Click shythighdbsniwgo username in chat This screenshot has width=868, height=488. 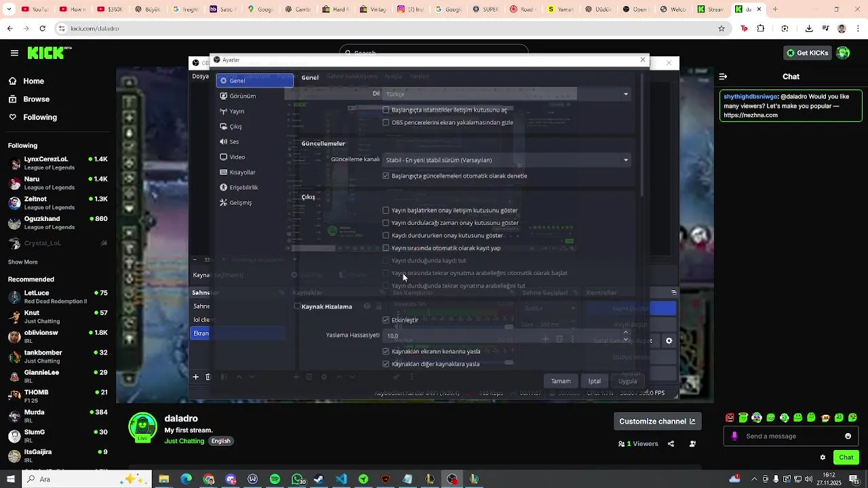[751, 97]
